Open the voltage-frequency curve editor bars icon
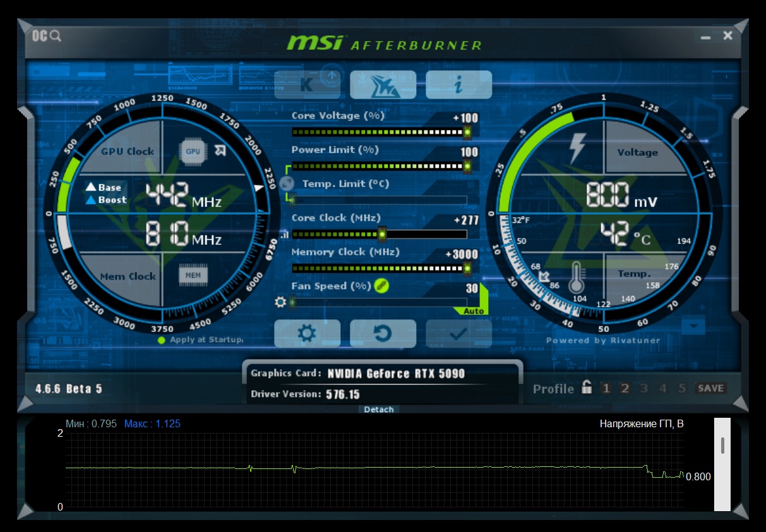Image resolution: width=766 pixels, height=532 pixels. [284, 235]
